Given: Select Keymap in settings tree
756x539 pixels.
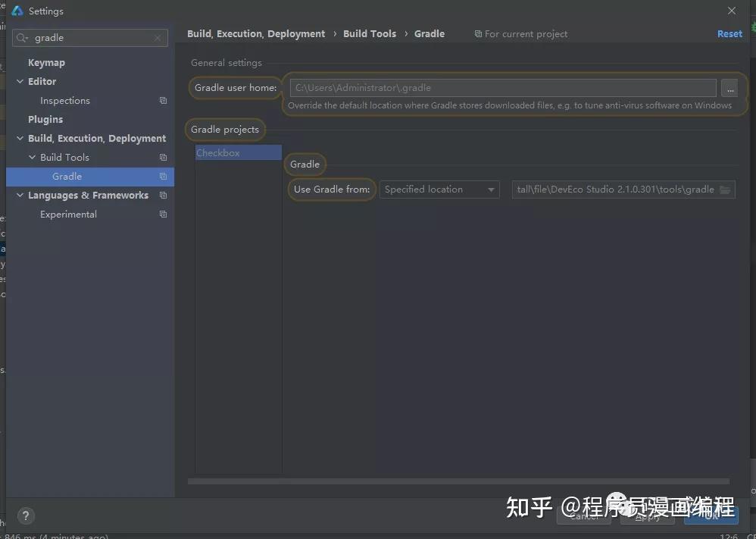Looking at the screenshot, I should pyautogui.click(x=46, y=63).
